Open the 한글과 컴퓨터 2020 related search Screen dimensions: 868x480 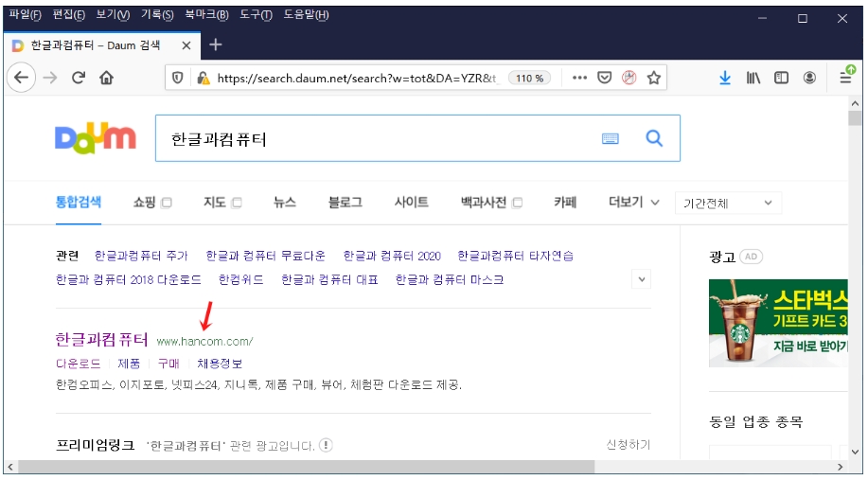click(x=392, y=256)
